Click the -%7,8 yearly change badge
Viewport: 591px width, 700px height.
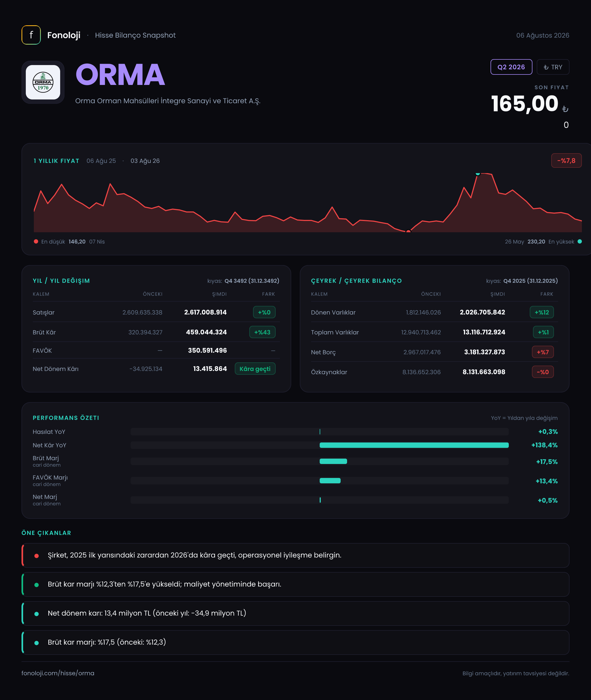[x=566, y=160]
